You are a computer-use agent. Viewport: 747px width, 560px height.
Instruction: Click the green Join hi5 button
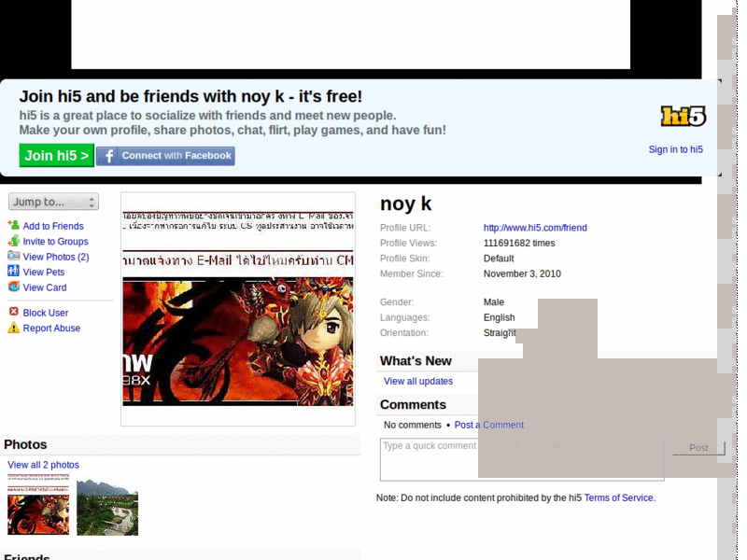pyautogui.click(x=57, y=155)
